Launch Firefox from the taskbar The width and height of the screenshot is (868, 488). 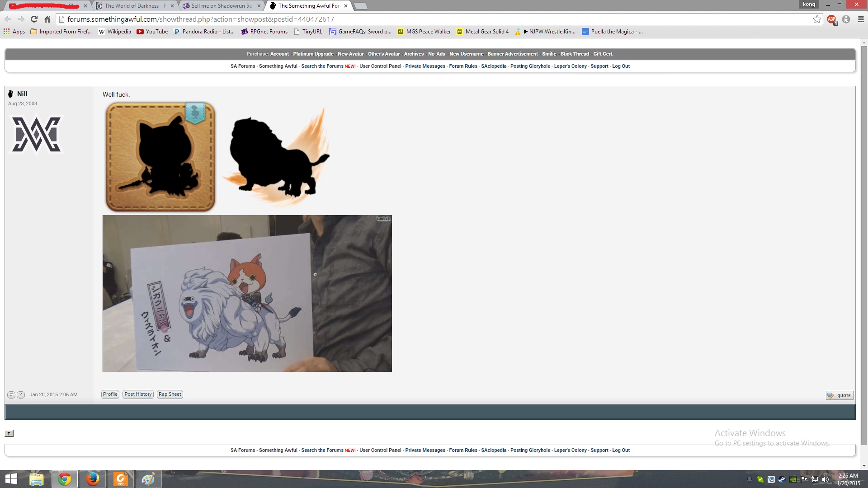pos(93,479)
